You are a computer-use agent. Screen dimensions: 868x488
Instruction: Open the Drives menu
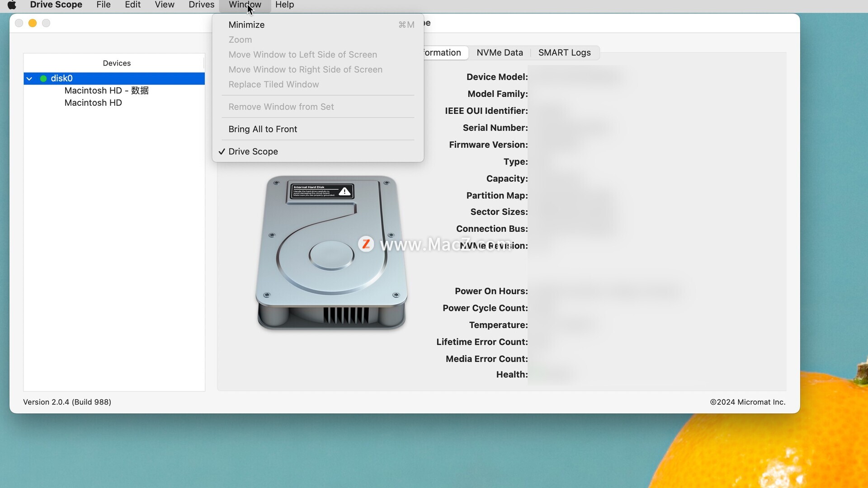coord(201,5)
